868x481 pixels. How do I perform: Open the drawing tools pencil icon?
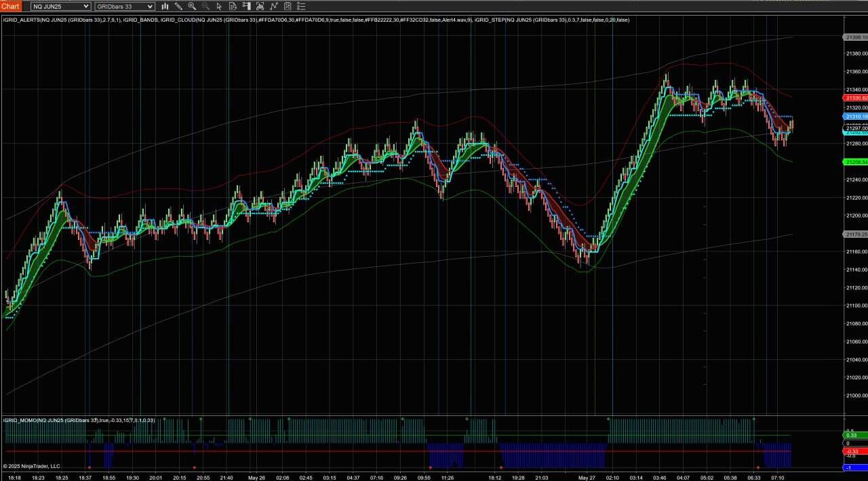(178, 6)
